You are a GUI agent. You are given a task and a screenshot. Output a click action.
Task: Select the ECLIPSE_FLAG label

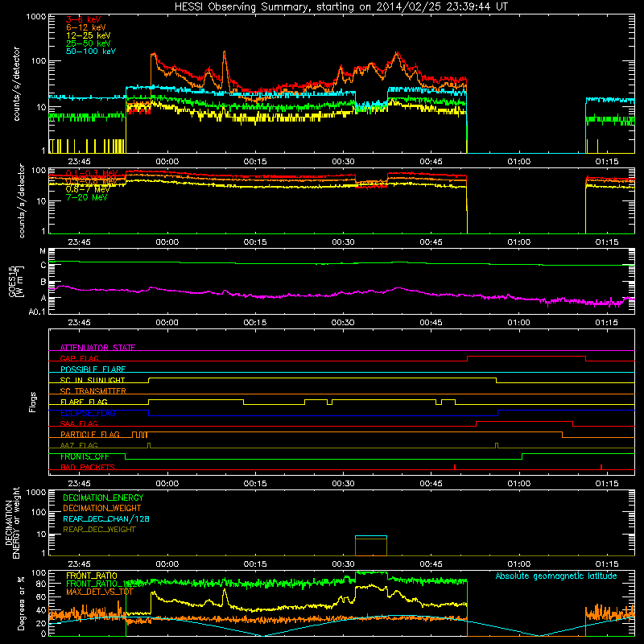pos(88,413)
